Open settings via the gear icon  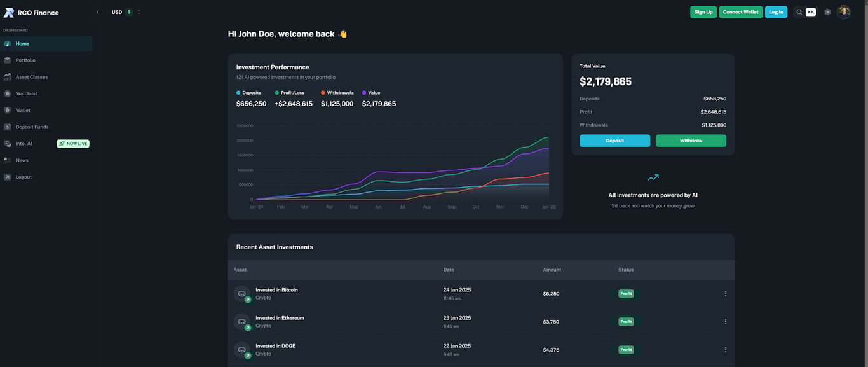[827, 12]
